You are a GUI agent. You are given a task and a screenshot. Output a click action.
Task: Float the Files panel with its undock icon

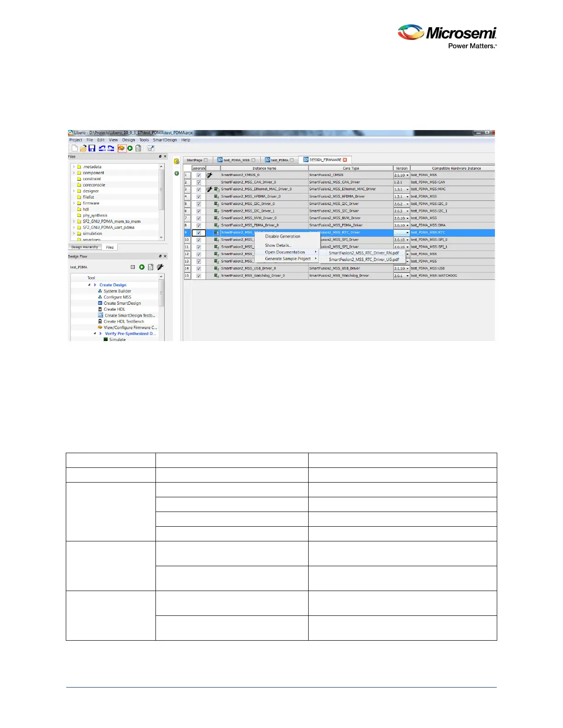click(x=160, y=157)
